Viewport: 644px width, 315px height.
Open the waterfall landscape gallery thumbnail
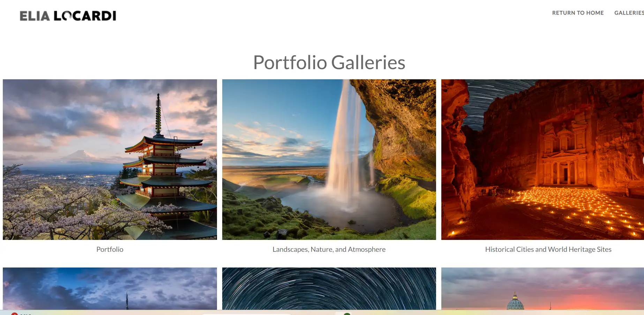click(329, 160)
